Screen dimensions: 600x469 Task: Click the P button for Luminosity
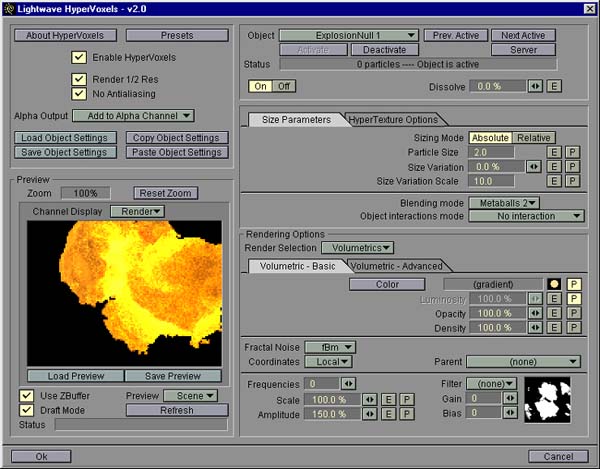click(574, 299)
